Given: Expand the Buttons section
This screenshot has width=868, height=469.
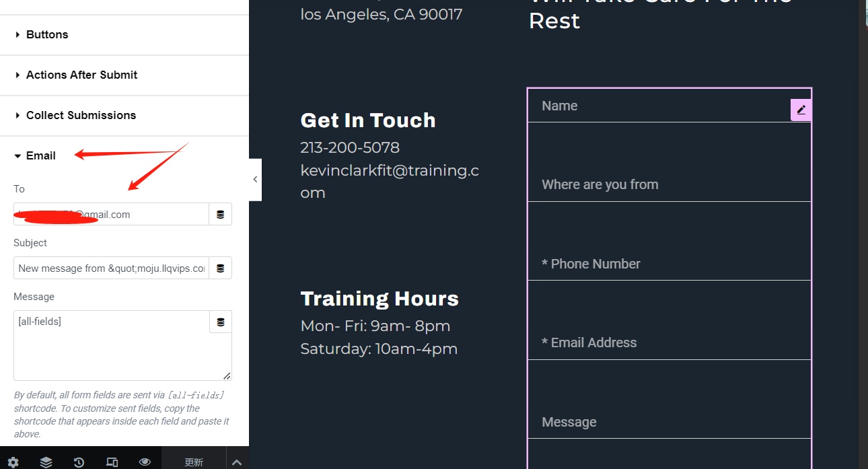Looking at the screenshot, I should [x=124, y=35].
